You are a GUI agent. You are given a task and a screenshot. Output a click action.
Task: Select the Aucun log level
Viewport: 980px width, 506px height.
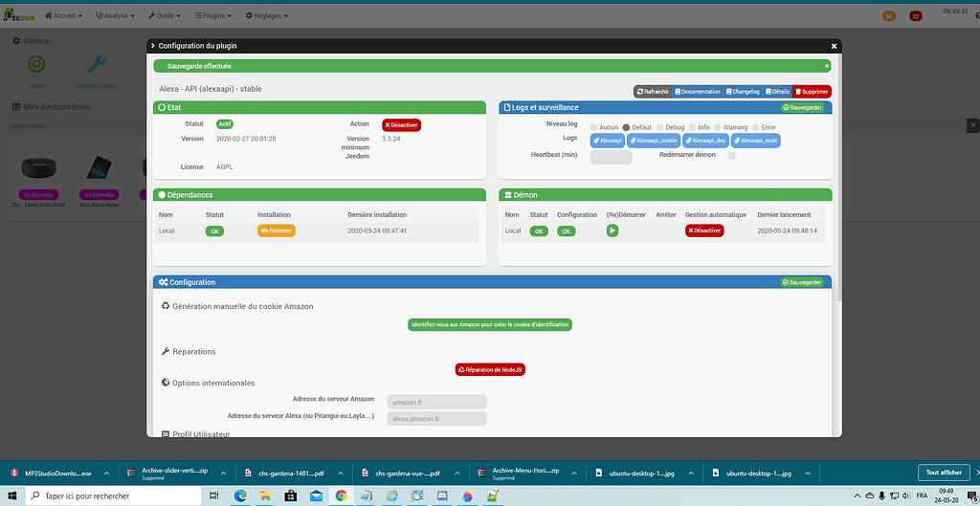coord(594,127)
